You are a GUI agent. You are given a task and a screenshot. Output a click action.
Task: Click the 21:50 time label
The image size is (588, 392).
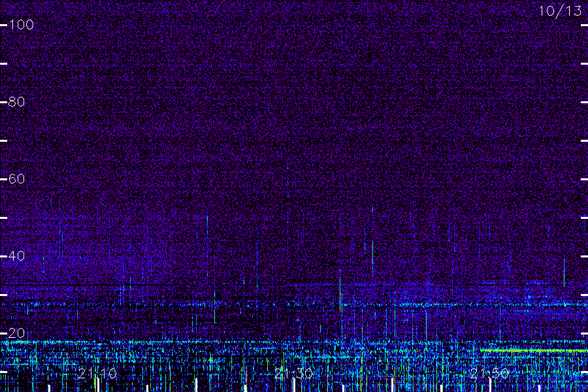point(490,373)
